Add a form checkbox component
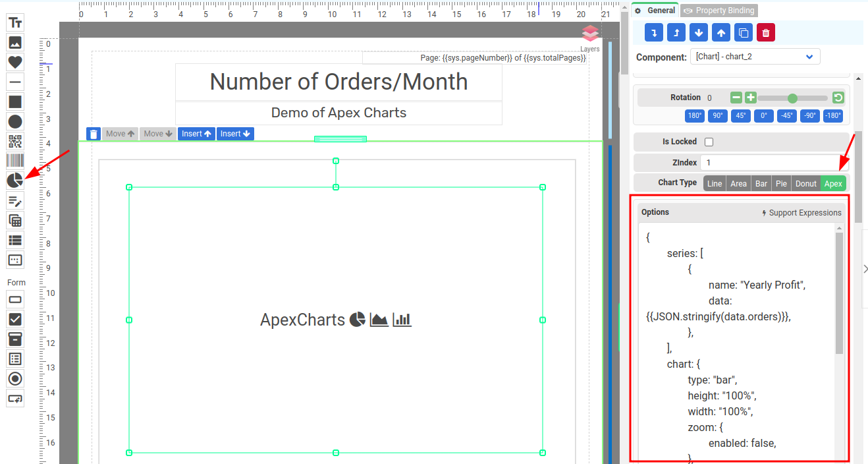Image resolution: width=868 pixels, height=464 pixels. click(x=15, y=319)
